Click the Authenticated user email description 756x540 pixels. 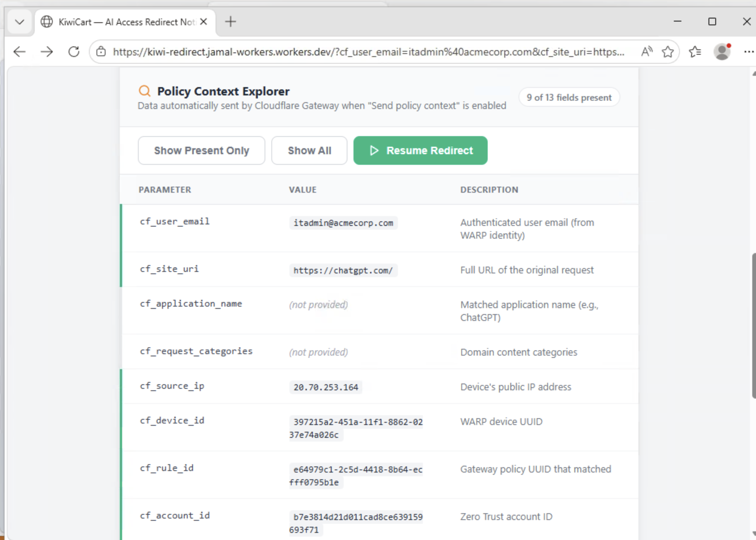tap(527, 229)
